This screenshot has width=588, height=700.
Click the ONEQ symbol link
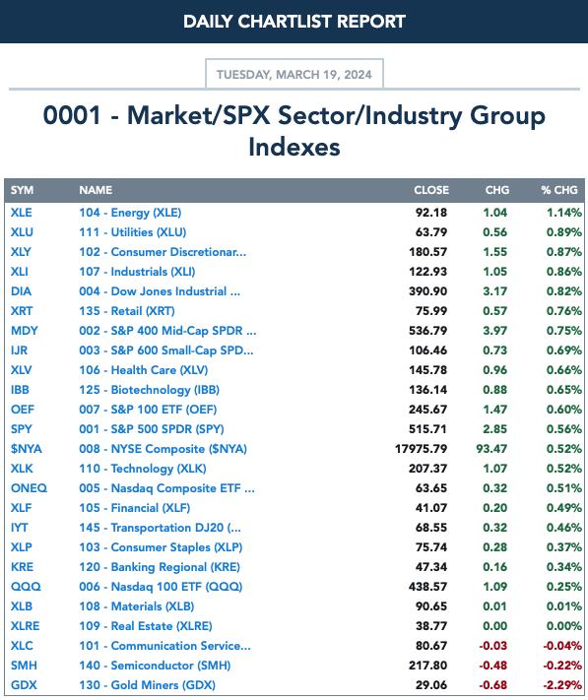pyautogui.click(x=29, y=488)
